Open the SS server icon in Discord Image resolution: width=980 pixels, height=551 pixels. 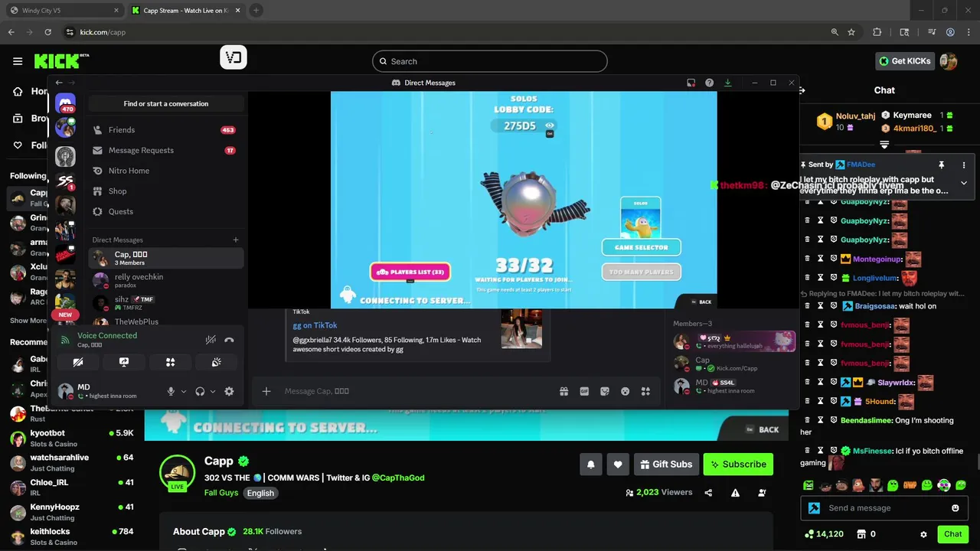[x=66, y=181]
